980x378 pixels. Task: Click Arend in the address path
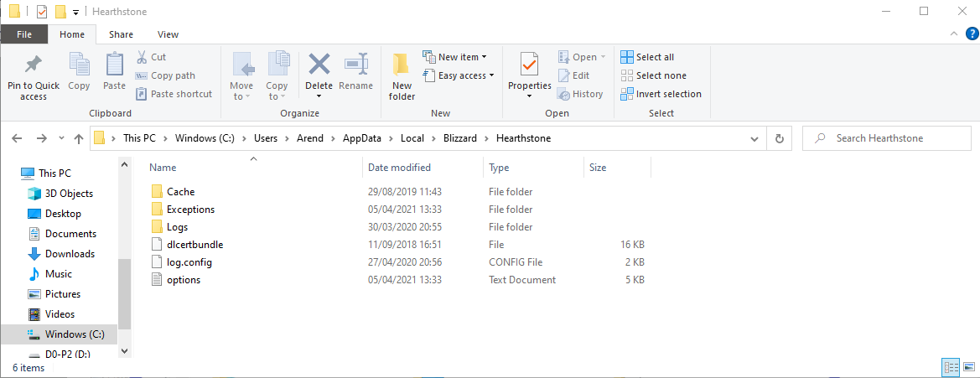pos(310,138)
